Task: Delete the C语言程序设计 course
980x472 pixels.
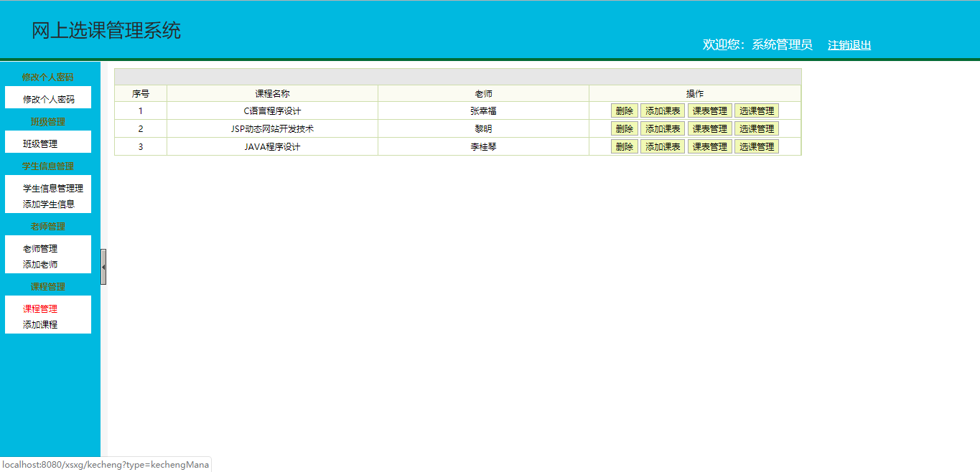Action: (625, 110)
